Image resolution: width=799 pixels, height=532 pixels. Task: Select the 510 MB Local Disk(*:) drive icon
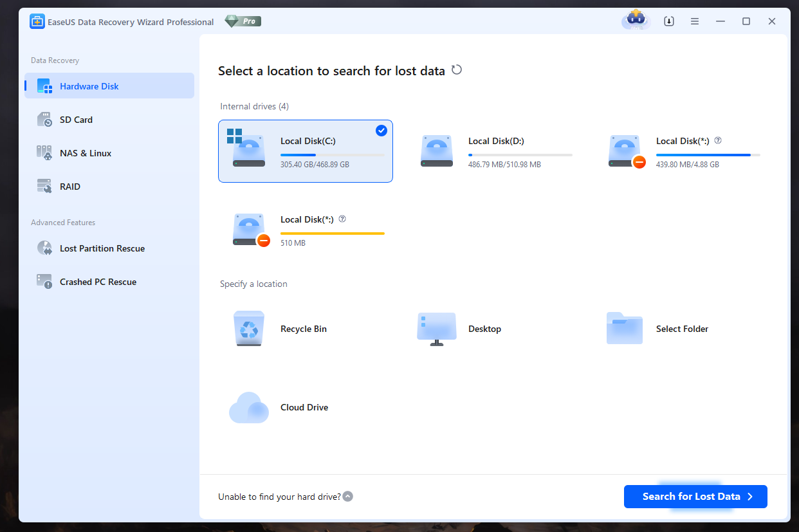pos(250,230)
